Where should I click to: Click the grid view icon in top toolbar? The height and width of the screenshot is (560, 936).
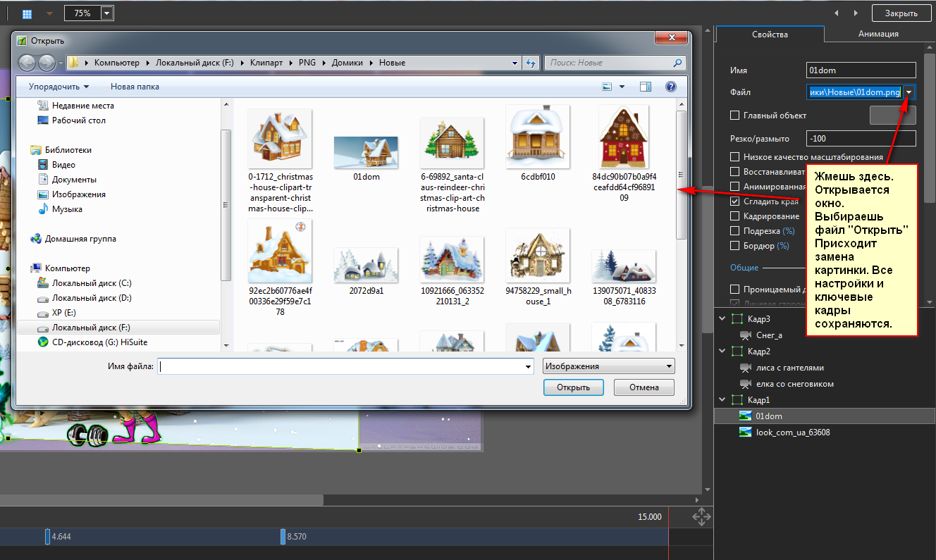pos(27,13)
